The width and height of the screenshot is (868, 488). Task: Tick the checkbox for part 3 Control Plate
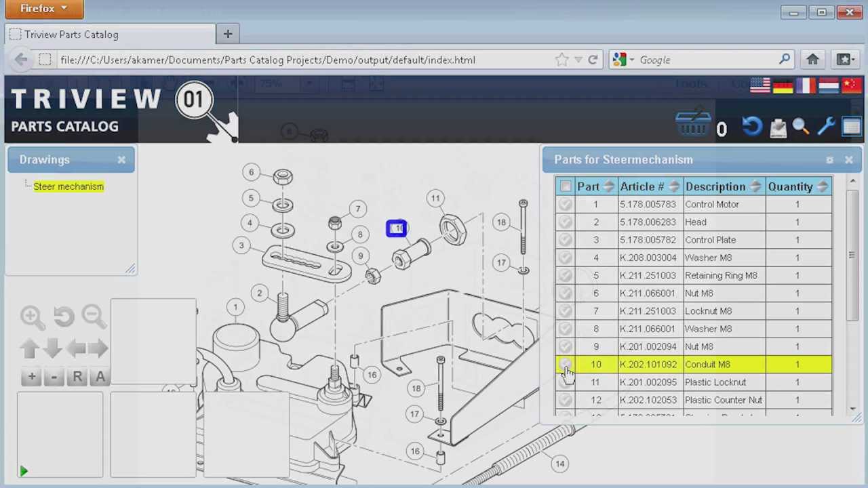566,240
